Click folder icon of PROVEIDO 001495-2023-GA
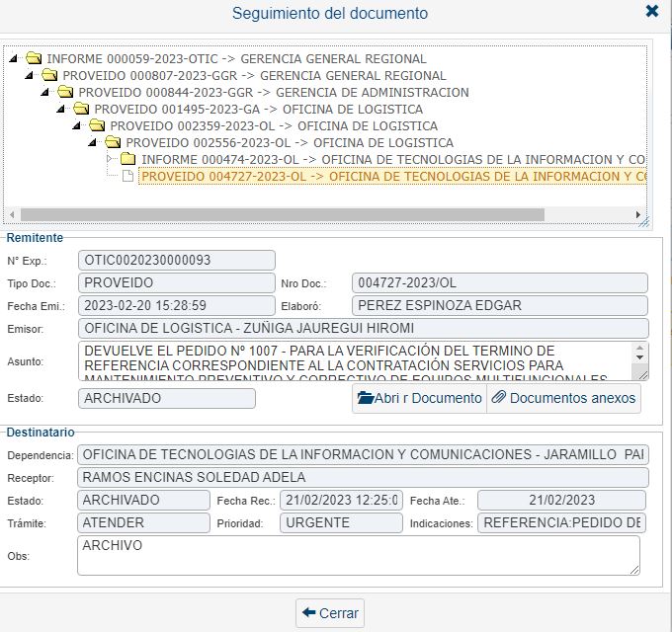The image size is (672, 632). (x=81, y=109)
